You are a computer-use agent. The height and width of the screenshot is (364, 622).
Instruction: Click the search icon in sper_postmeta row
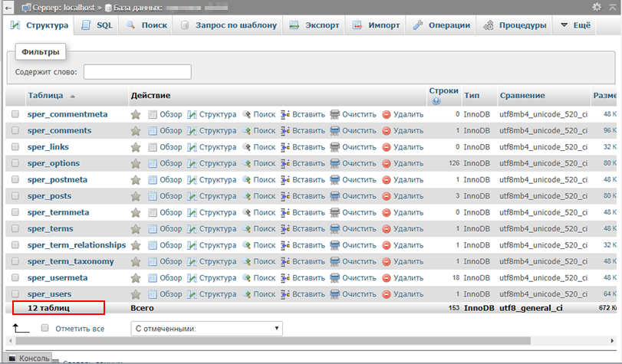246,179
